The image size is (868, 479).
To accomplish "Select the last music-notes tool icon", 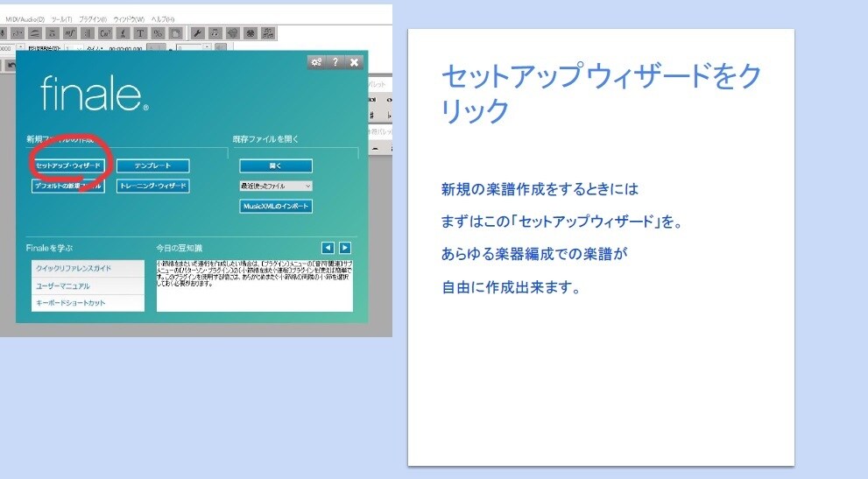I will 268,33.
